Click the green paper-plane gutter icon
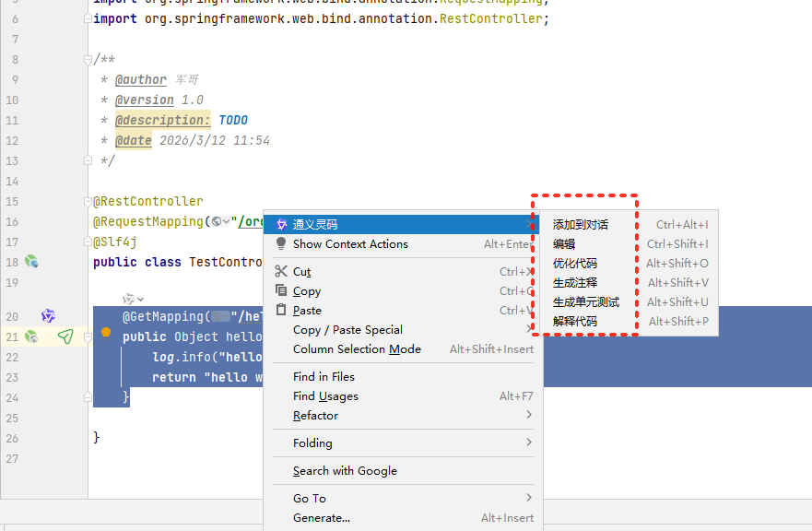Screen dimensions: 812x531 (65, 336)
